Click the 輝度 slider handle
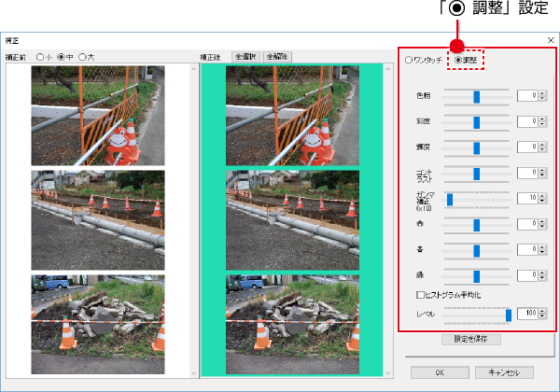The image size is (560, 392). tap(476, 148)
